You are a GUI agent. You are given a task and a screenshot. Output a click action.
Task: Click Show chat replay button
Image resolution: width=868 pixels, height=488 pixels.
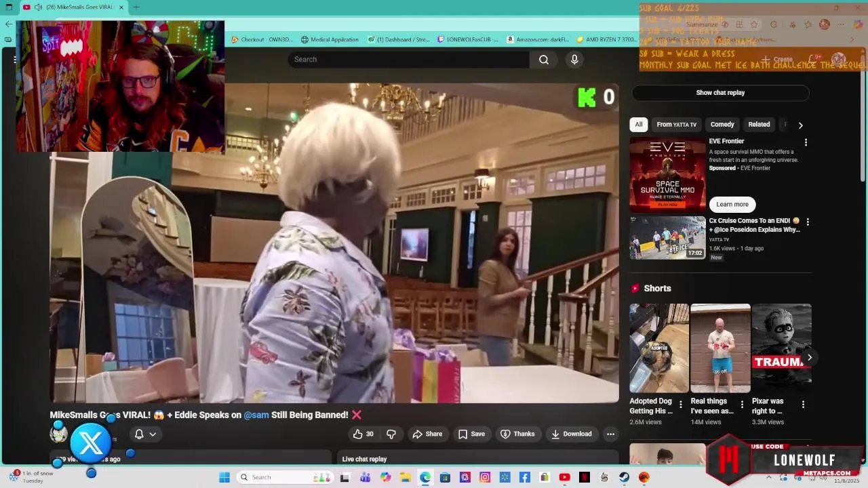720,93
